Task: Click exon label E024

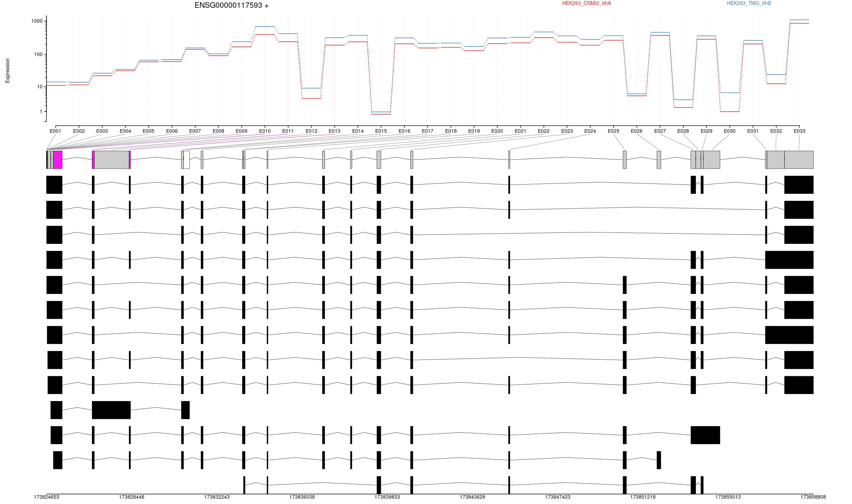Action: [x=590, y=131]
